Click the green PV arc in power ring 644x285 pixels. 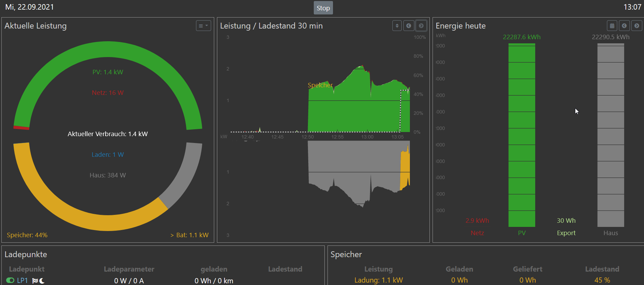pos(107,49)
